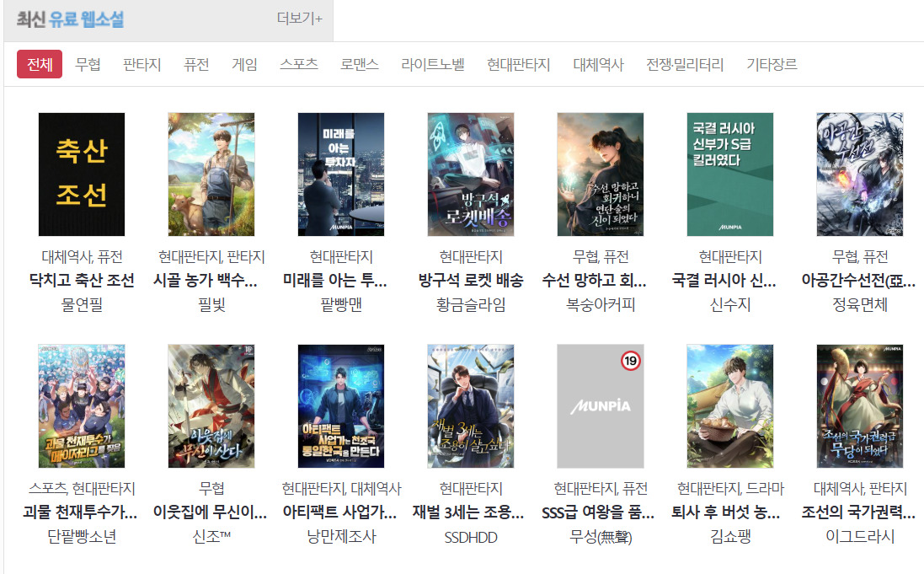Viewport: 924px width, 574px height.
Task: Open the 수선 망하고 회귀하니 cover
Action: (601, 174)
